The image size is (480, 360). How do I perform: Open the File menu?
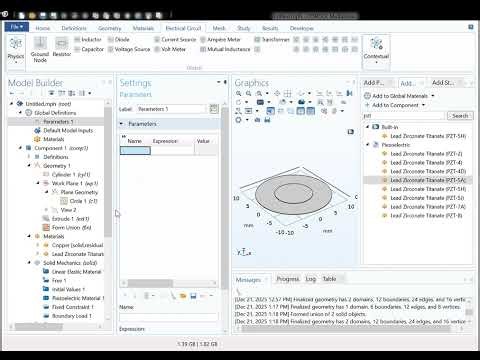17,27
